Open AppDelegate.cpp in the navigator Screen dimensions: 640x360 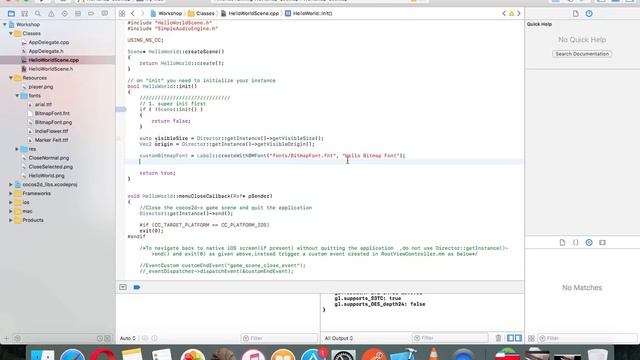(x=49, y=42)
